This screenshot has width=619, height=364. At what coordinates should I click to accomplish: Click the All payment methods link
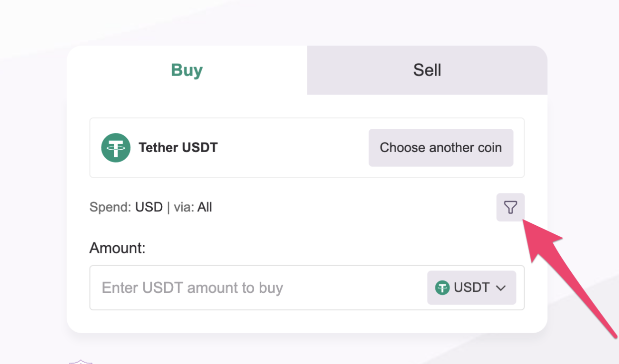(x=205, y=207)
